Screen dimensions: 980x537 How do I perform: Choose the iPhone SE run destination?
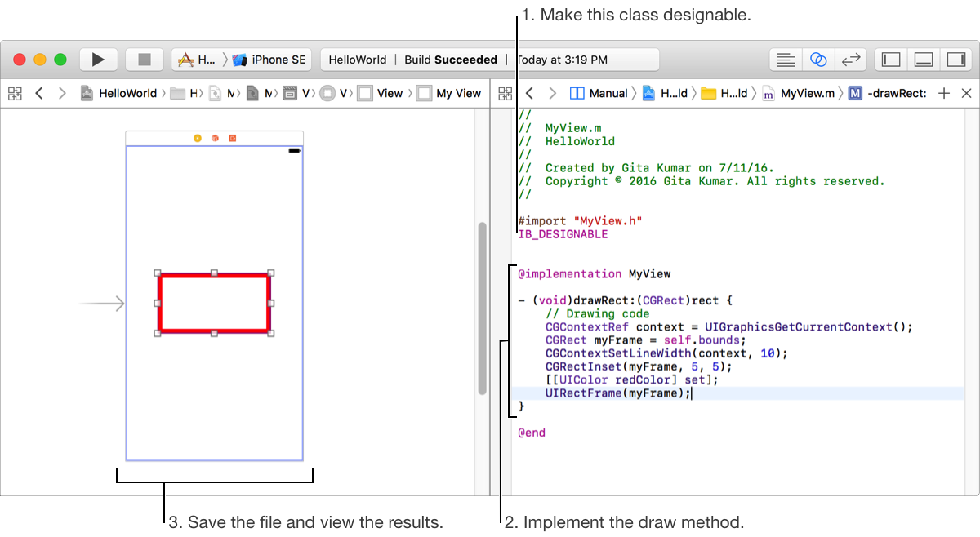pos(269,60)
